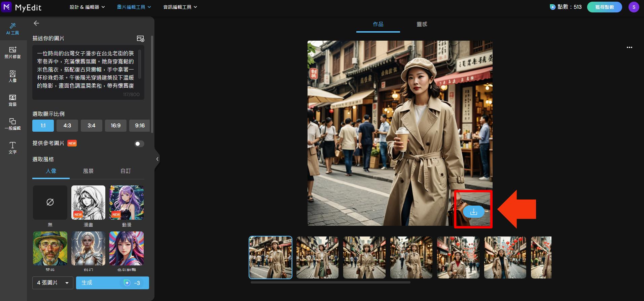This screenshot has height=301, width=644.
Task: Click the back arrow in the panel
Action: pyautogui.click(x=36, y=23)
